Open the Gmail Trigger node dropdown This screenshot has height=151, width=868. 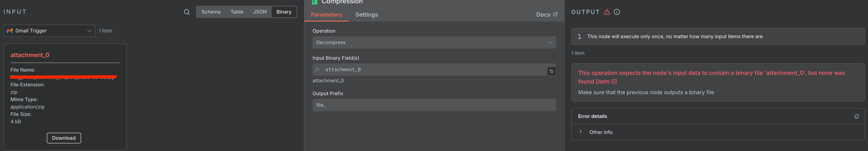[x=49, y=31]
